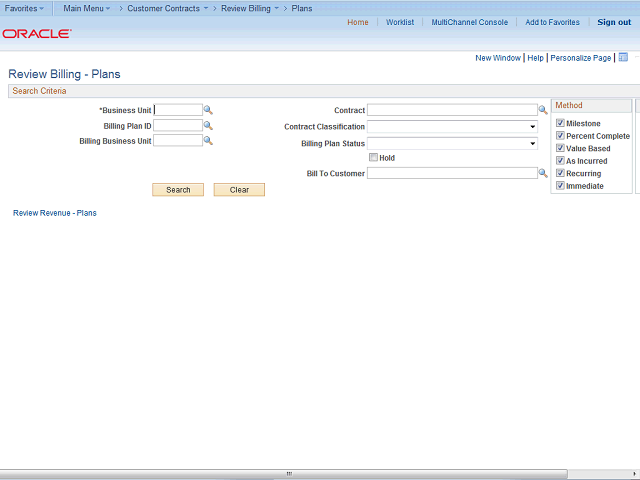Click the page icon beside Personalize Page
Image resolution: width=640 pixels, height=480 pixels.
pos(623,57)
